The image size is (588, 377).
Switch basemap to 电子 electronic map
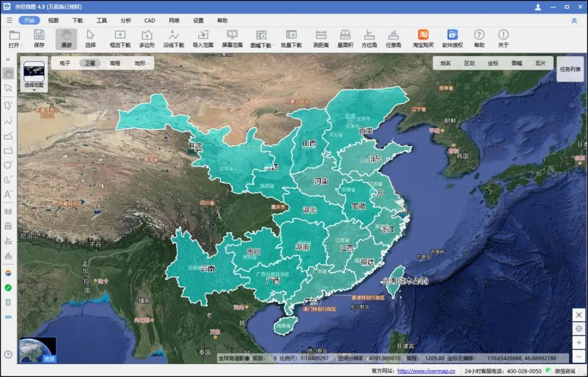(x=64, y=63)
